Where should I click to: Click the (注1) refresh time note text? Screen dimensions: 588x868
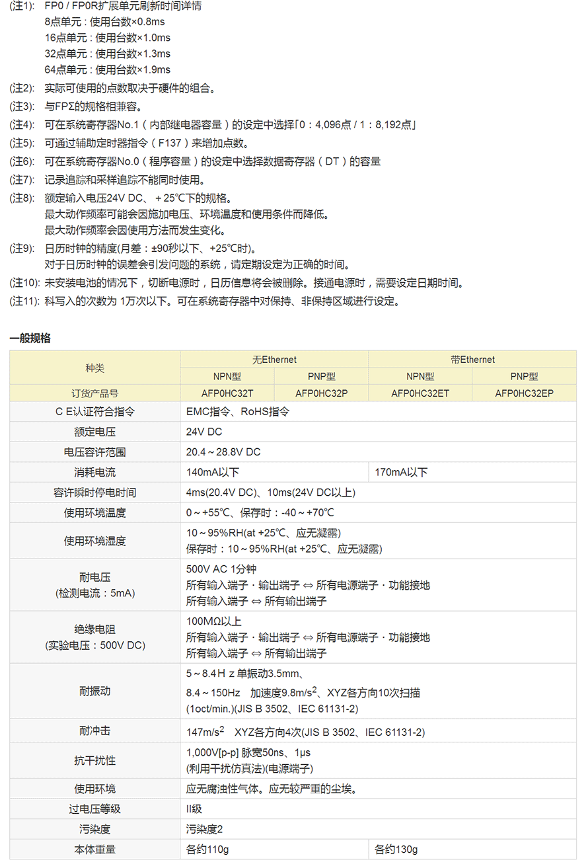123,6
